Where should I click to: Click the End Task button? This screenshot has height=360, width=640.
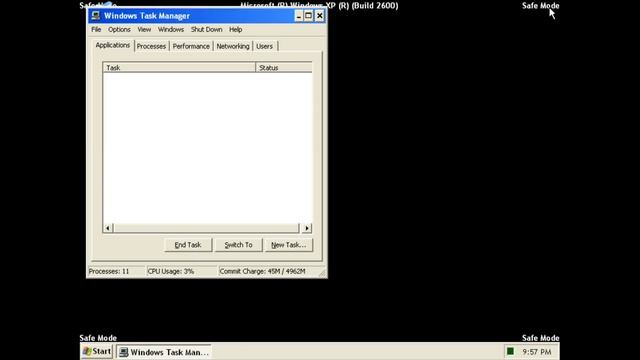coord(188,245)
